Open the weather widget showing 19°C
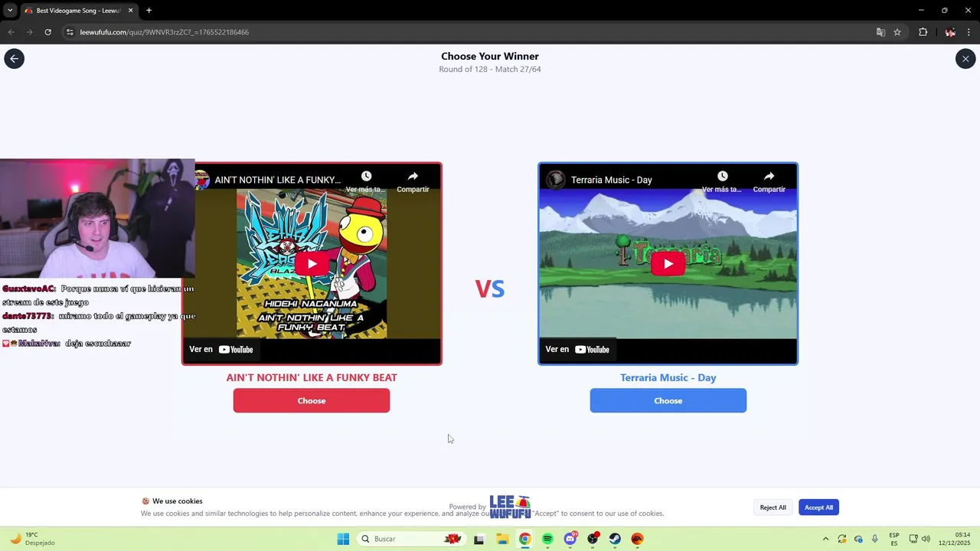This screenshot has width=980, height=551. pos(31,539)
